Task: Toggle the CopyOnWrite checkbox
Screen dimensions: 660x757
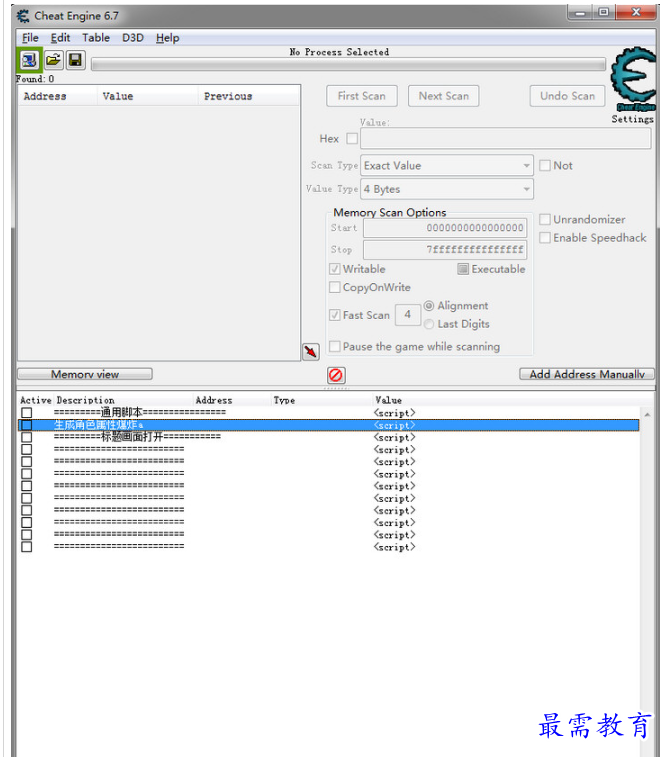Action: (x=334, y=287)
